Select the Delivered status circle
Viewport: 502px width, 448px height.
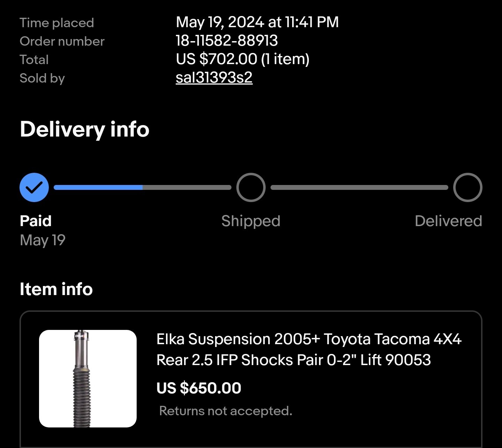[468, 187]
